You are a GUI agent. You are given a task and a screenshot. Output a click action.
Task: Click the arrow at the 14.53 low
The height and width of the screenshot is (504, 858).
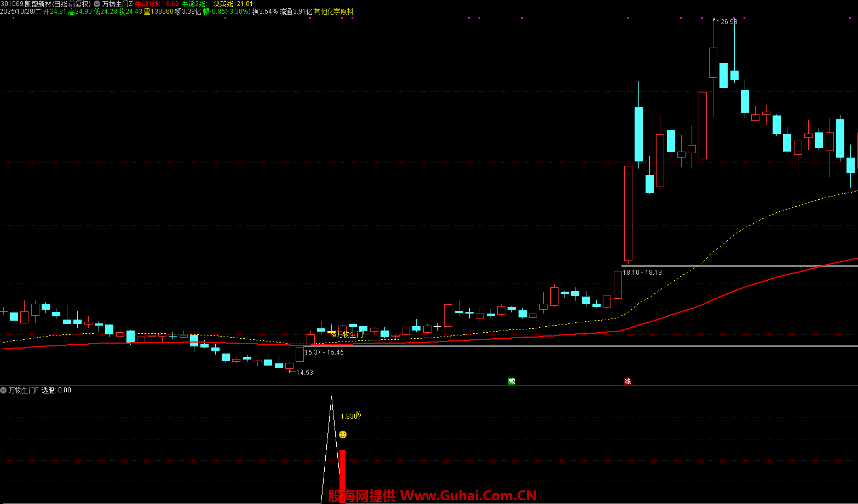[x=291, y=372]
